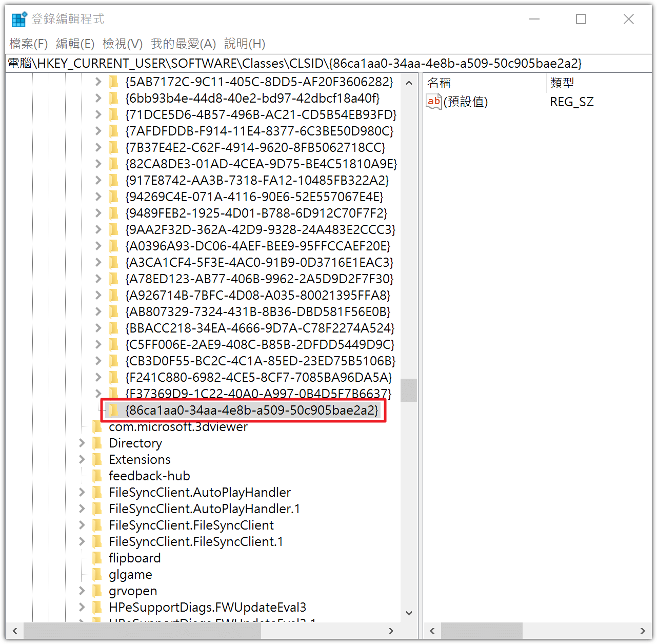The image size is (657, 644).
Task: Click the folder icon of {9489FEB2-1925-4D01-B788-6D912C70F7F2}
Action: point(113,213)
